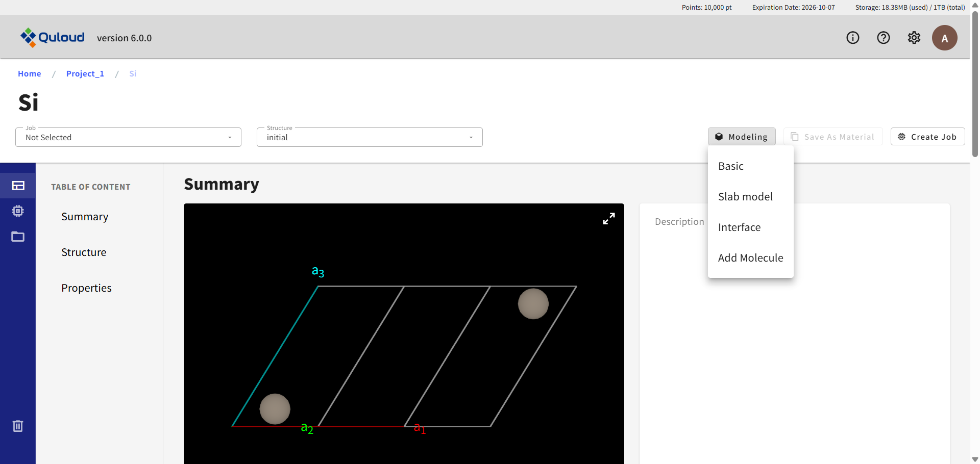Open the help question mark icon
The image size is (980, 464).
(883, 38)
